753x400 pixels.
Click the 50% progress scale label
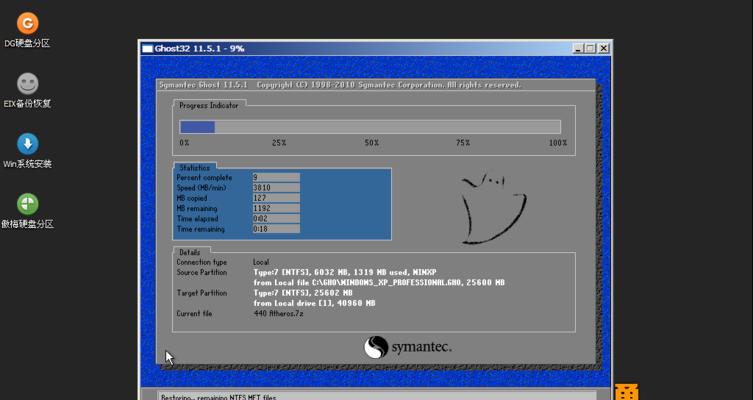coord(371,143)
